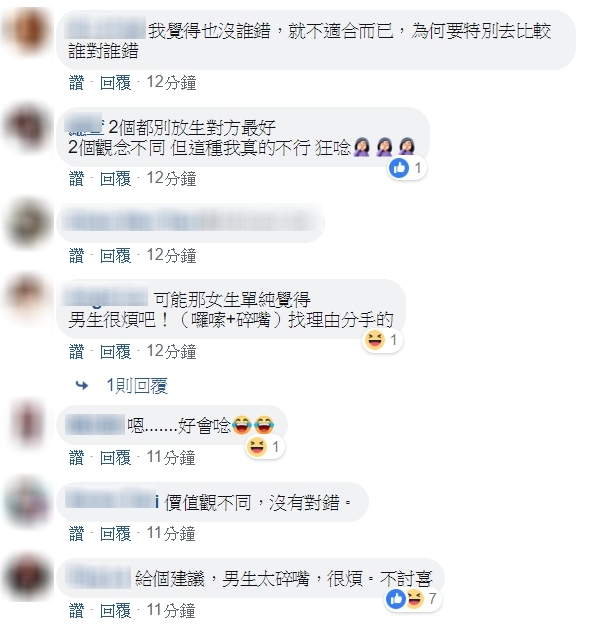Screen dimensions: 613x625
Task: Open the laughing reaction under 好會唸 comment
Action: coord(264,447)
